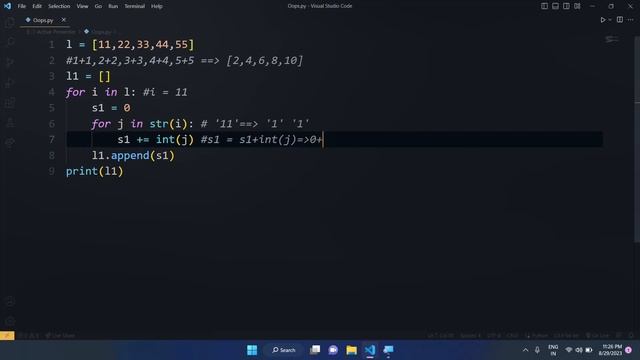
Task: Open the volume speaker tray icon
Action: pyautogui.click(x=579, y=350)
